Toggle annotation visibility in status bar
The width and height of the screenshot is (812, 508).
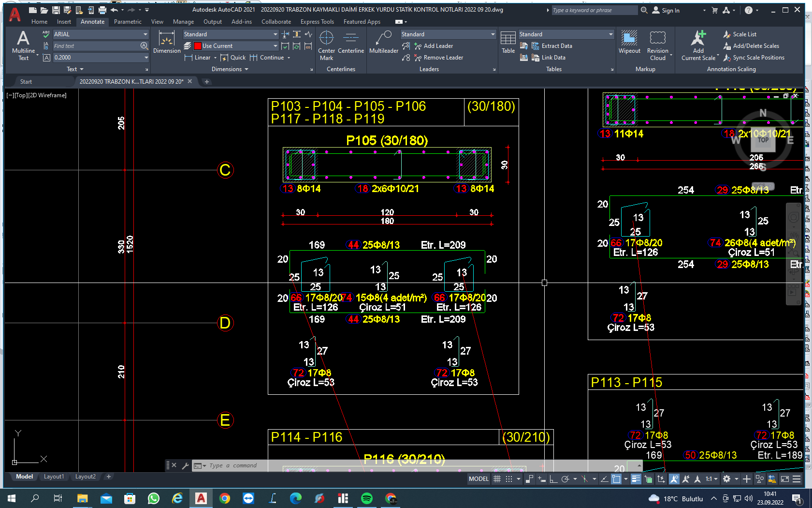pyautogui.click(x=674, y=479)
